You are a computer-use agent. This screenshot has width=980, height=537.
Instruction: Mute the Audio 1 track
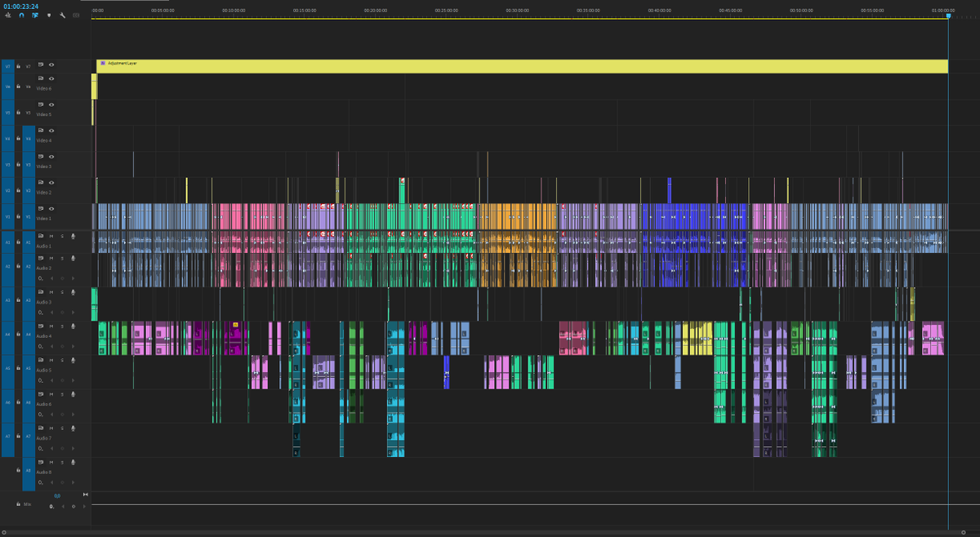point(51,236)
